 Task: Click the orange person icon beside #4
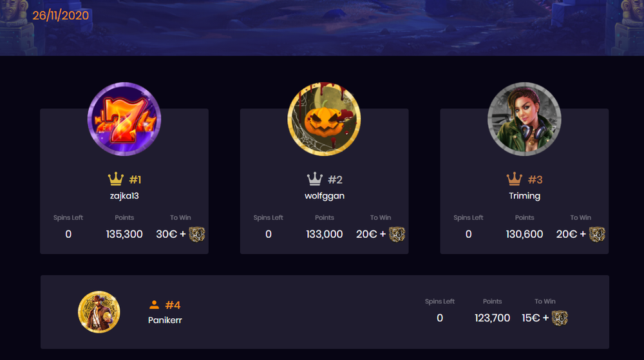(x=154, y=305)
